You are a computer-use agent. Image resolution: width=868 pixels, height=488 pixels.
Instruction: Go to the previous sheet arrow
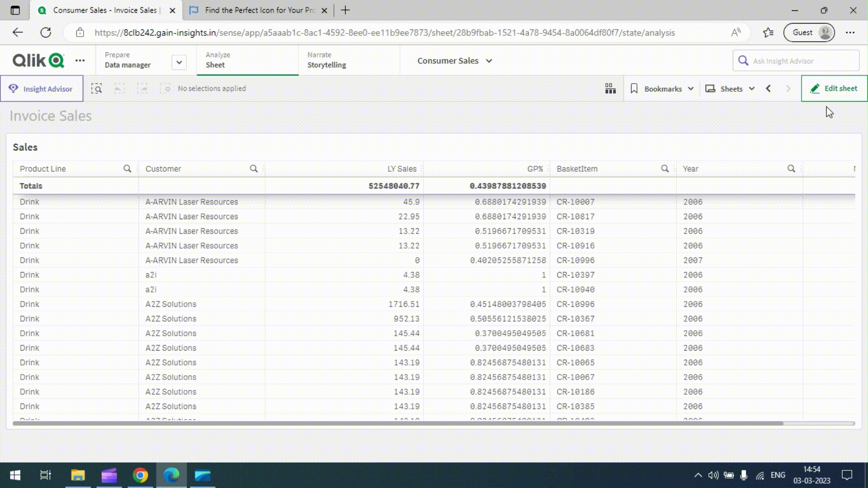pos(768,89)
